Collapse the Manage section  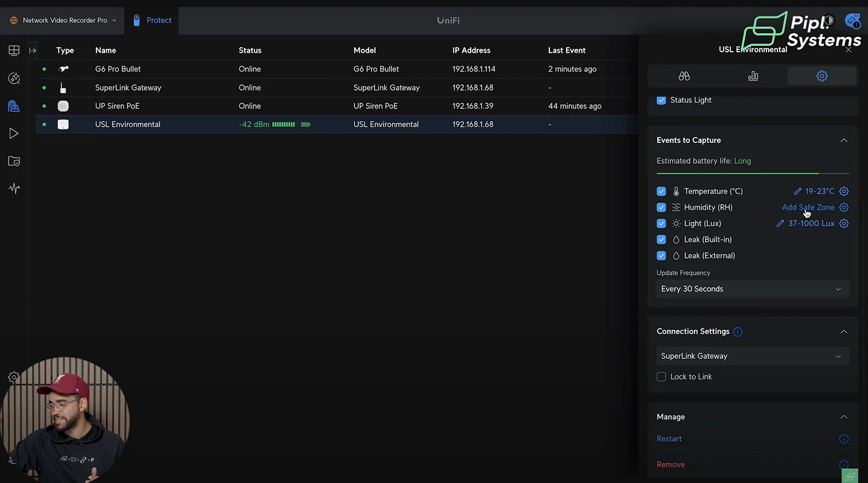(x=844, y=417)
